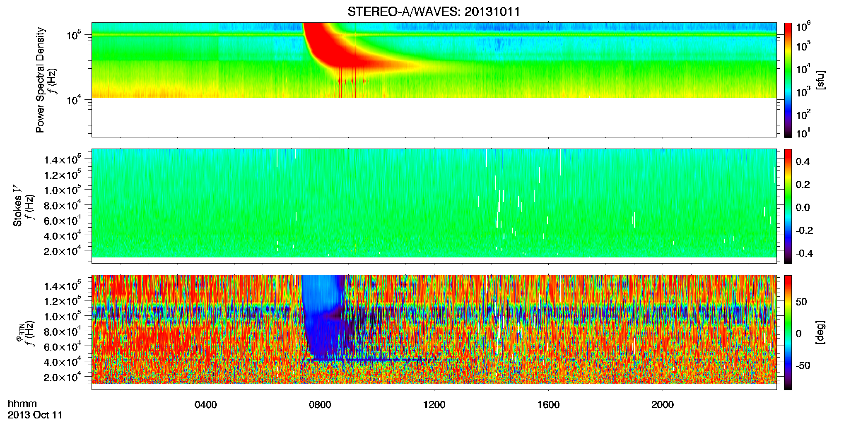Screen dimensions: 868x447
Task: Click the [sfu] colorbar unit label
Action: pos(820,80)
